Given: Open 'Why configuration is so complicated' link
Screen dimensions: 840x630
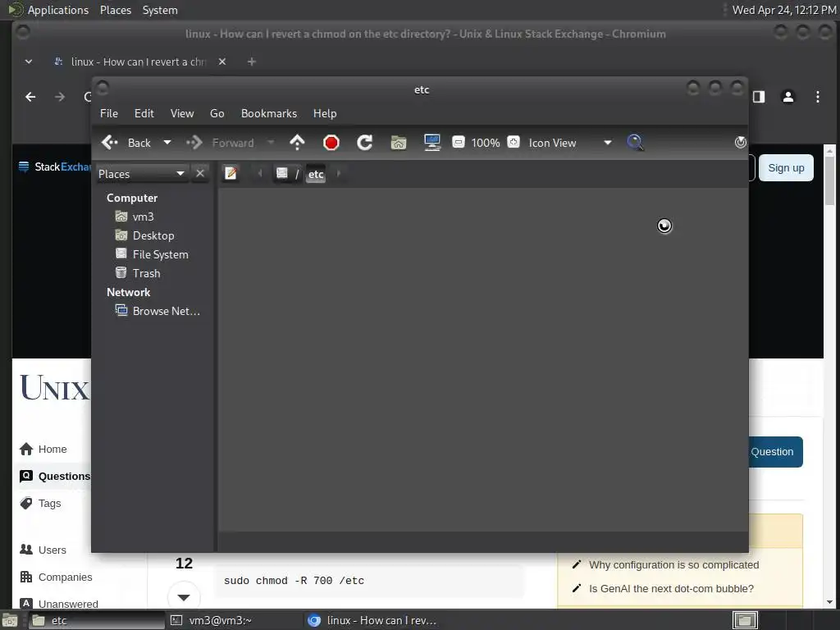Looking at the screenshot, I should (x=673, y=564).
